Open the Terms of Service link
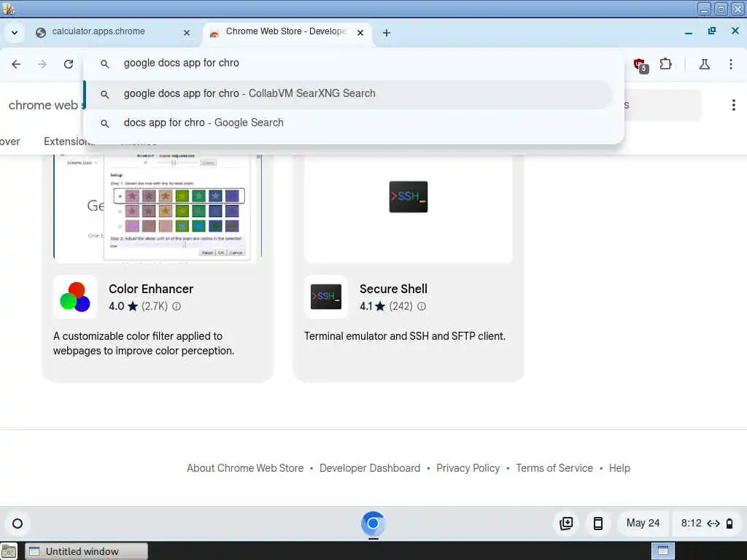 pos(554,468)
